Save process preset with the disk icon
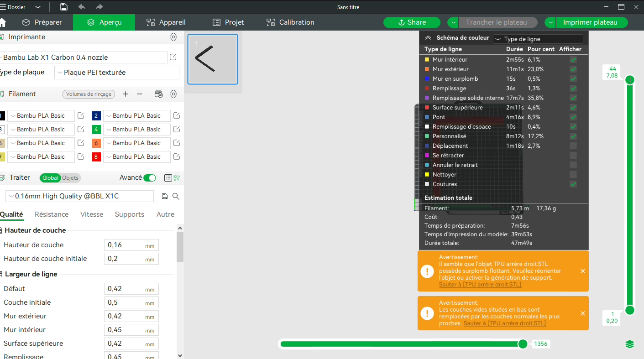This screenshot has height=359, width=644. (165, 196)
